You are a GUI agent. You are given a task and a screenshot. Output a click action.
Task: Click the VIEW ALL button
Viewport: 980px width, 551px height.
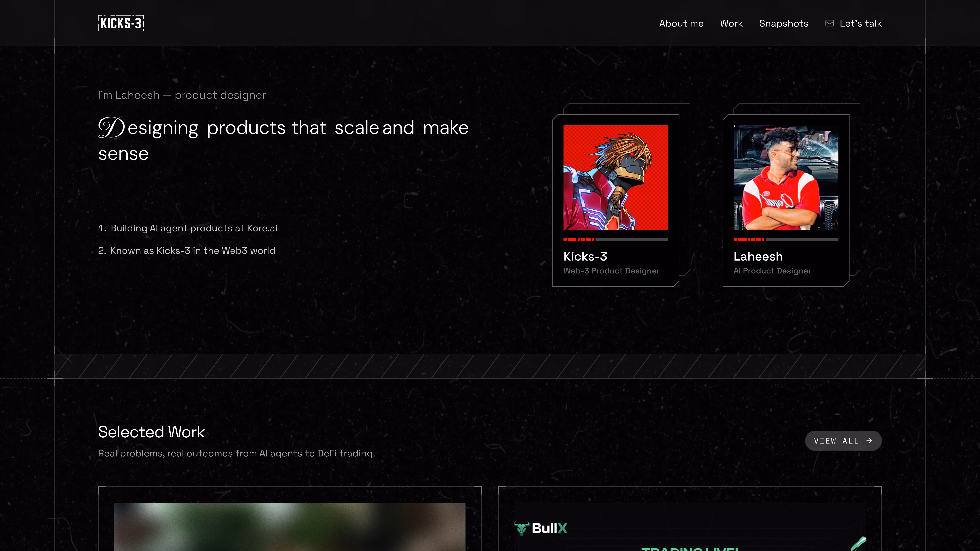click(843, 441)
